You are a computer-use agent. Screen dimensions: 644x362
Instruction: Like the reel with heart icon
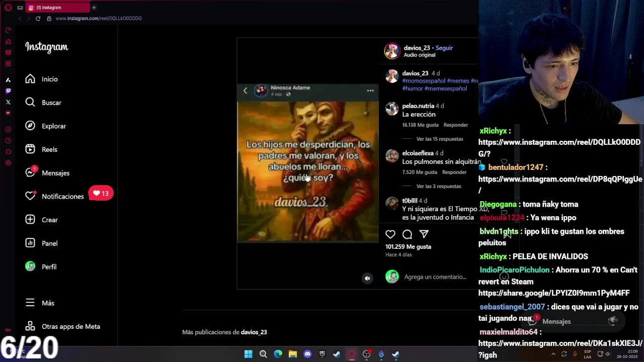click(x=390, y=234)
